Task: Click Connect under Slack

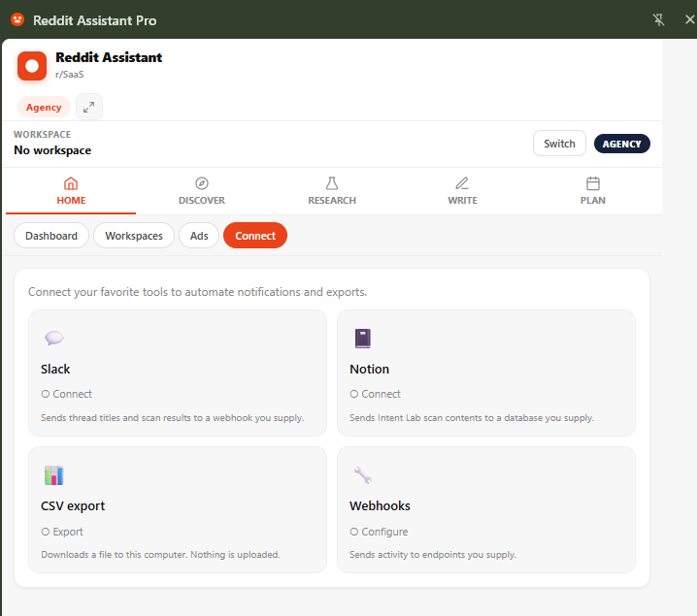Action: 72,394
